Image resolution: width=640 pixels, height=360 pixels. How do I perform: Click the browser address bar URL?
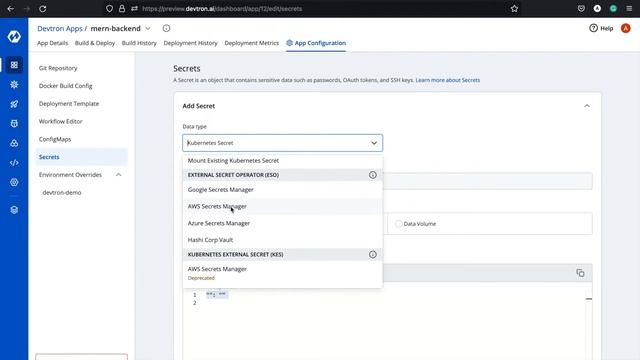[222, 9]
